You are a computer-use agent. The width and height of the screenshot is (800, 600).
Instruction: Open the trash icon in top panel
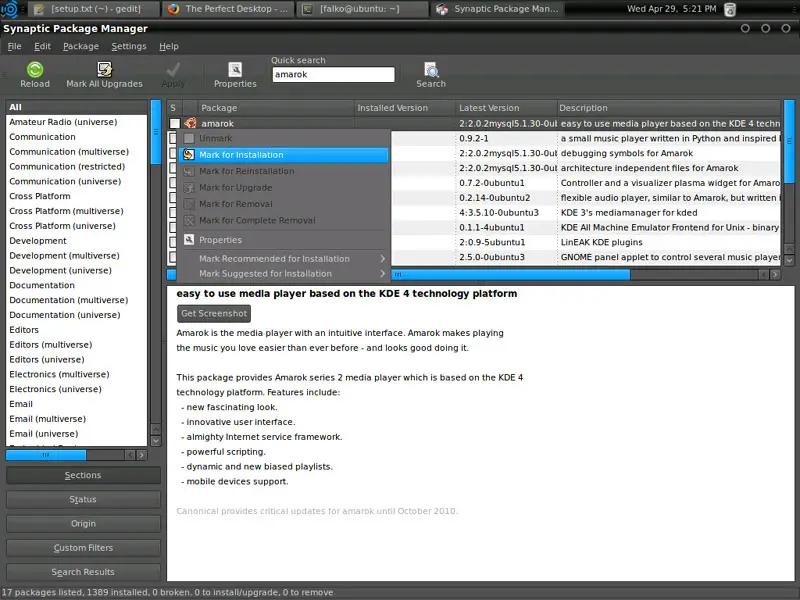(x=730, y=9)
